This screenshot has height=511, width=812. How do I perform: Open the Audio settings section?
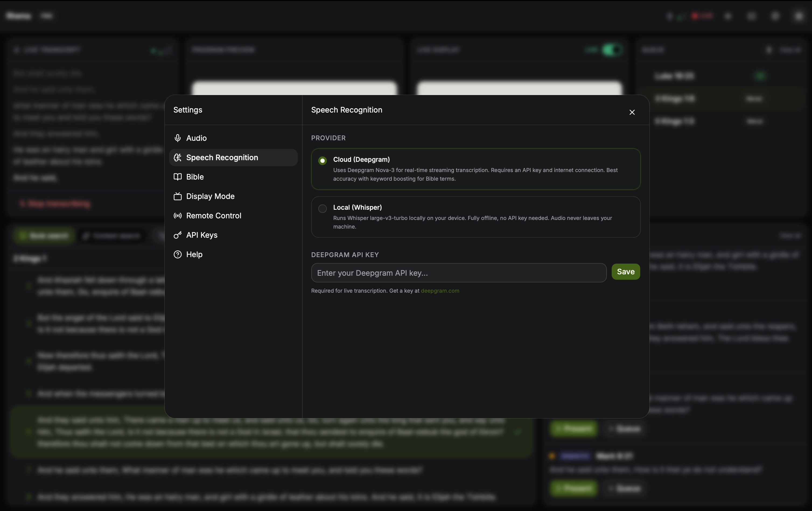pyautogui.click(x=233, y=138)
